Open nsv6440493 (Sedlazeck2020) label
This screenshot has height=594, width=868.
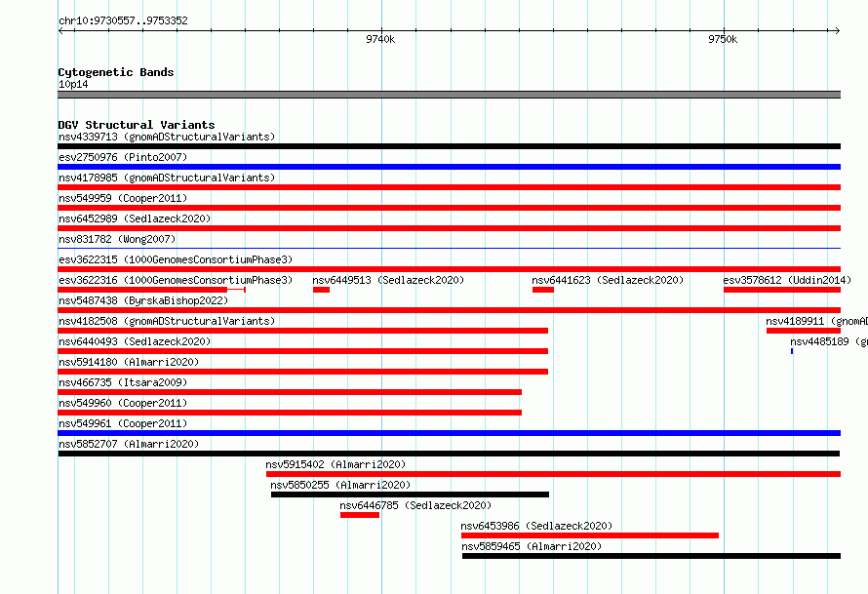tap(135, 341)
